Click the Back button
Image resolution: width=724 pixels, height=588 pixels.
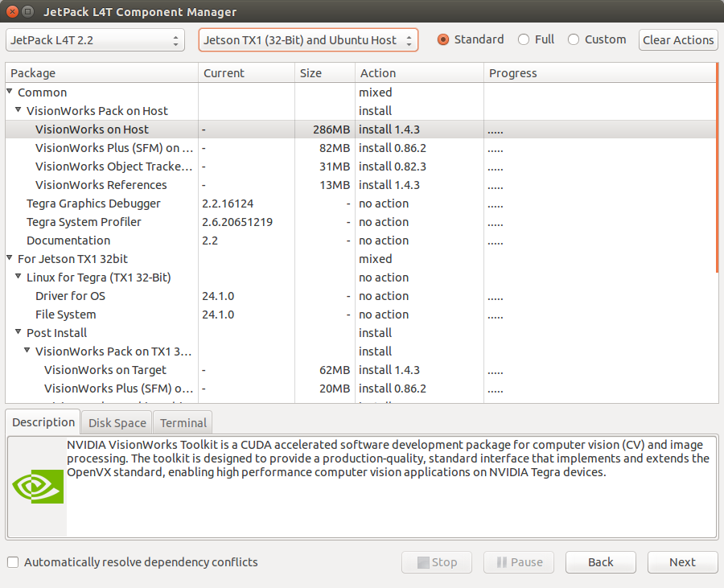pos(600,562)
